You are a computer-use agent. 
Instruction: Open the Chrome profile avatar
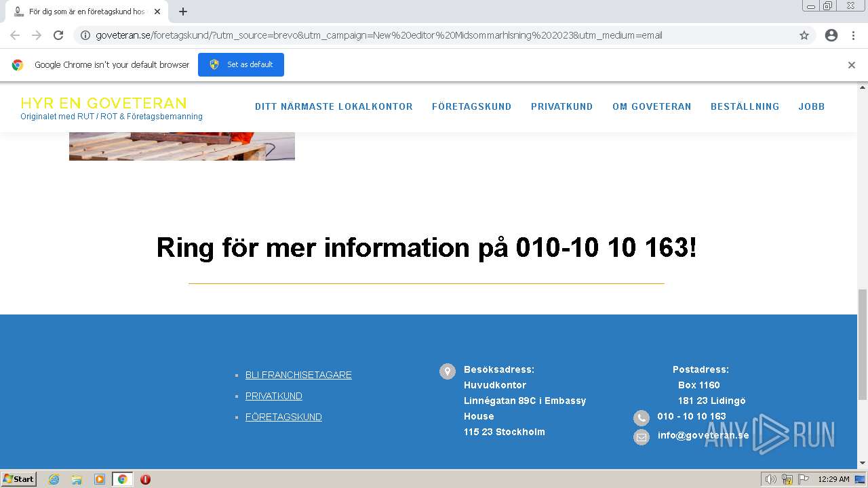(831, 35)
